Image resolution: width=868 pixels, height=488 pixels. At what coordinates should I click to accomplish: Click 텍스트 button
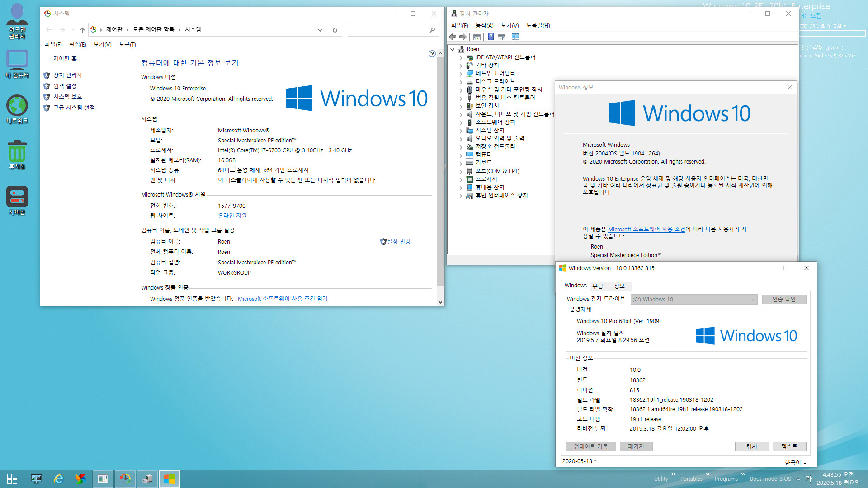point(789,446)
